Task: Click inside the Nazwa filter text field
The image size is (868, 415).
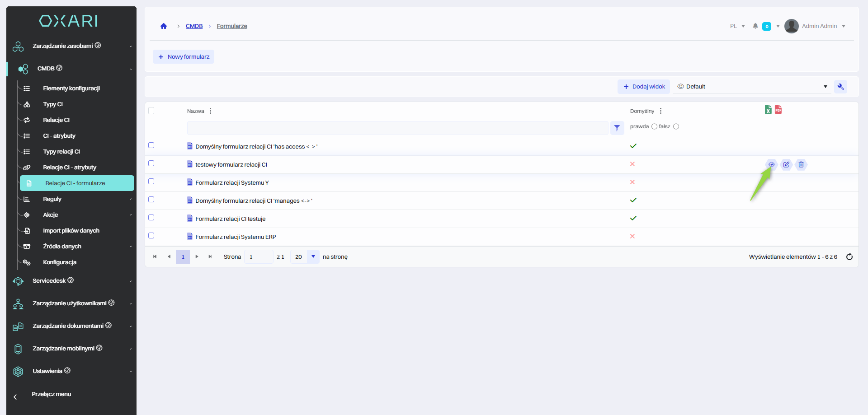Action: click(x=397, y=128)
